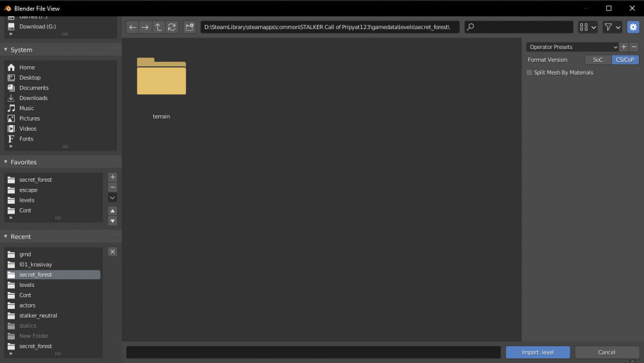Click Import .level button
The image size is (644, 363).
538,352
